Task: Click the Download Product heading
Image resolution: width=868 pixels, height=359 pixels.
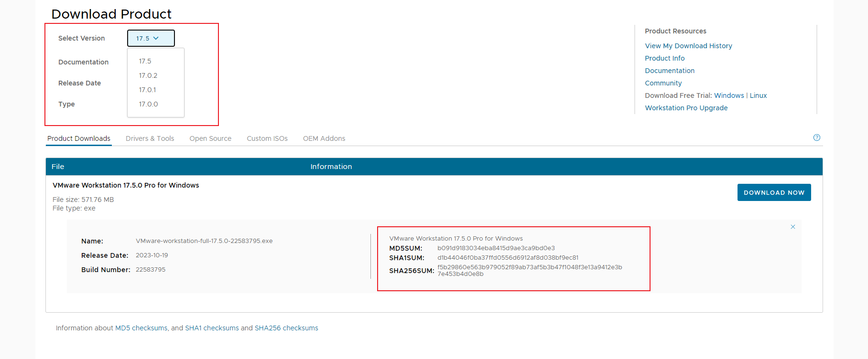Action: [x=111, y=14]
